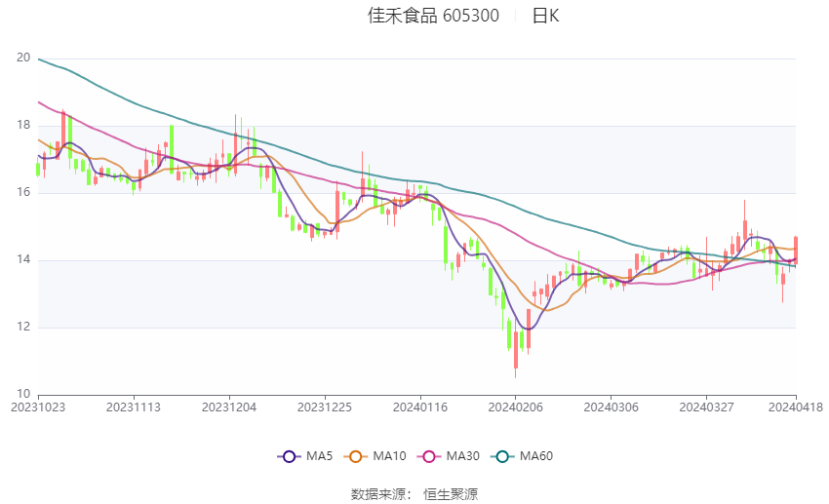
Task: Hide the MA5 line via its label
Action: click(319, 456)
